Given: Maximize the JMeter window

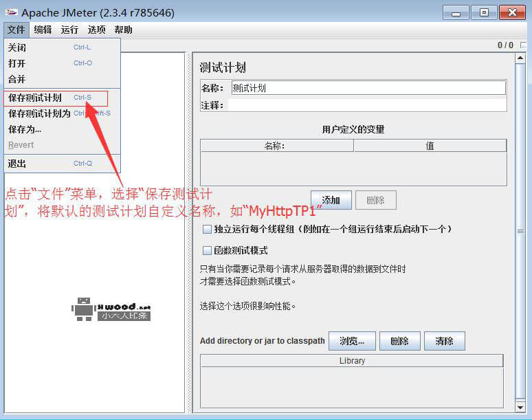Looking at the screenshot, I should (484, 13).
